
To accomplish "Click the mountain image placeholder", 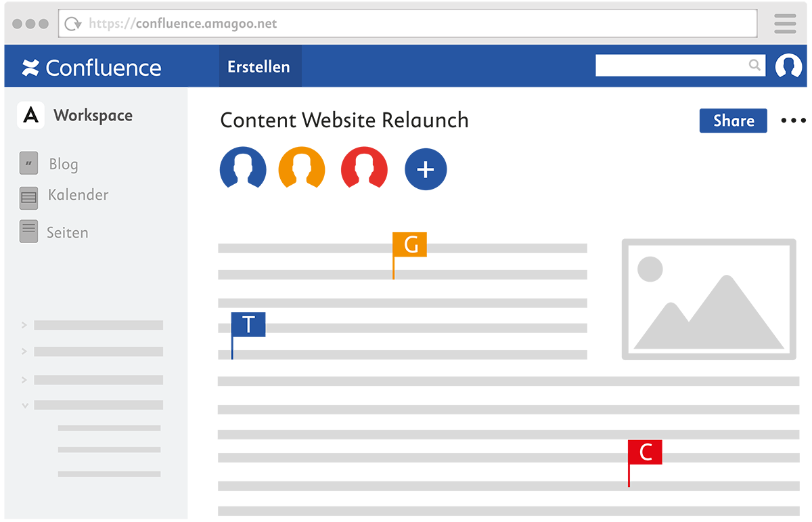I will [x=708, y=299].
